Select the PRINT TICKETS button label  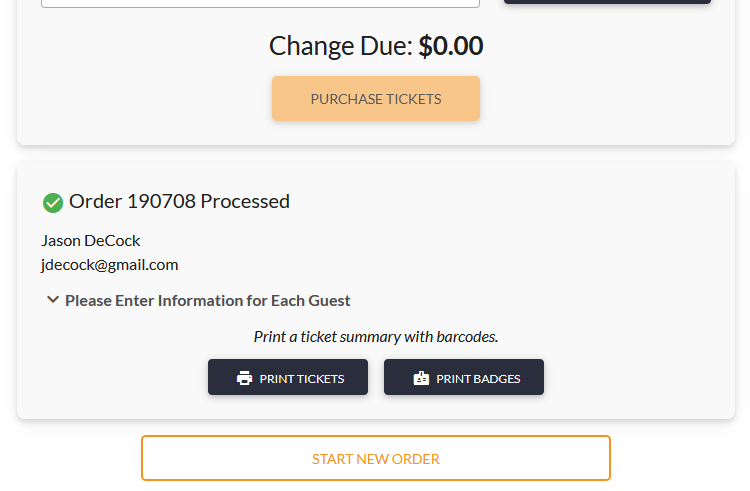tap(302, 379)
